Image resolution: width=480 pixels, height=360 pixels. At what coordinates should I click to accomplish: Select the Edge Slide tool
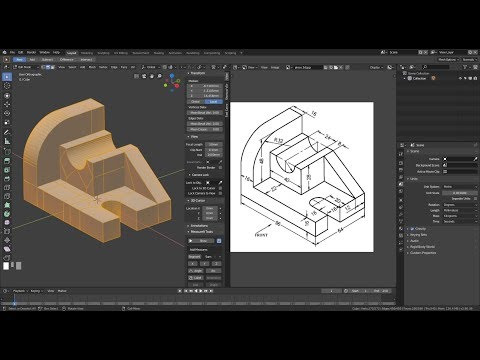coord(7,231)
